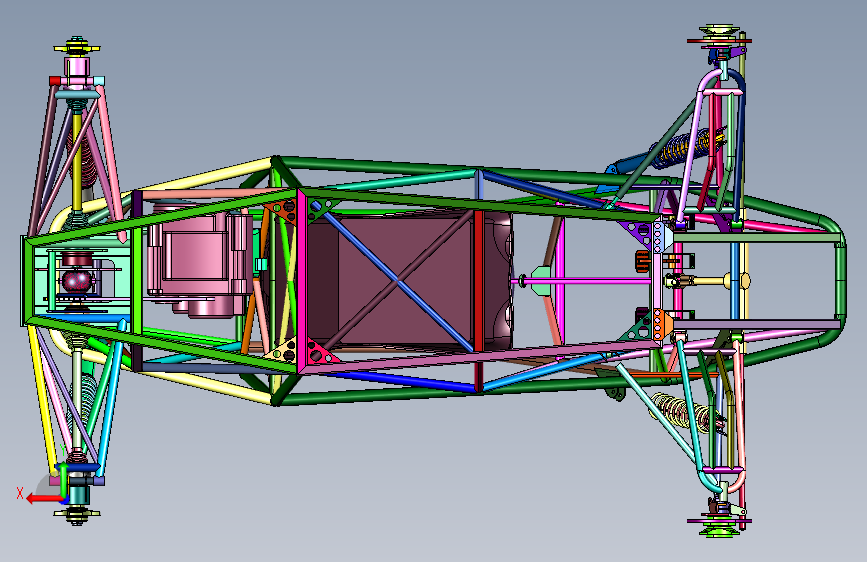Viewport: 867px width, 562px height.
Task: Pick the red triangular gusset with holes
Action: (x=284, y=210)
